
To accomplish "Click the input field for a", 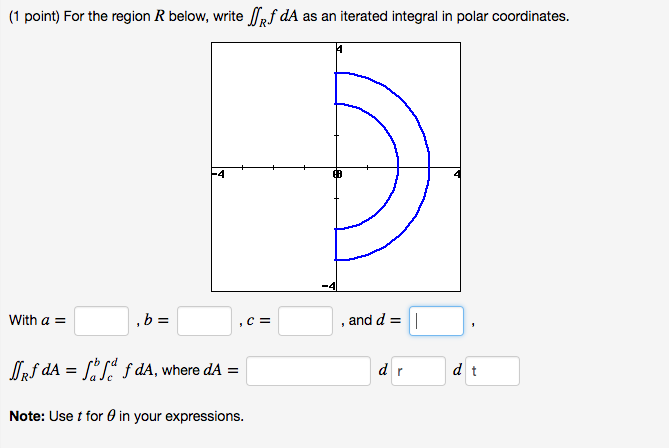I will click(x=102, y=321).
